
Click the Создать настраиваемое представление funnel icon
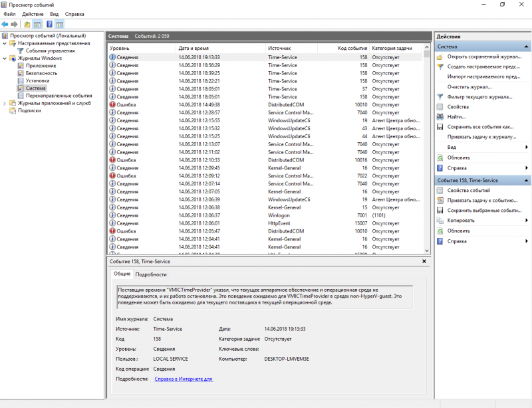point(440,67)
